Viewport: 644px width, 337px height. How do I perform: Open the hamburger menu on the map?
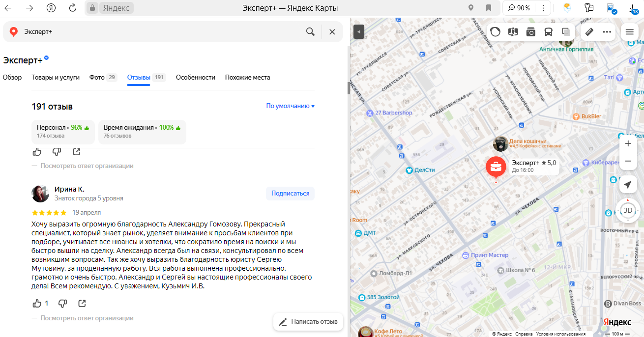point(629,32)
